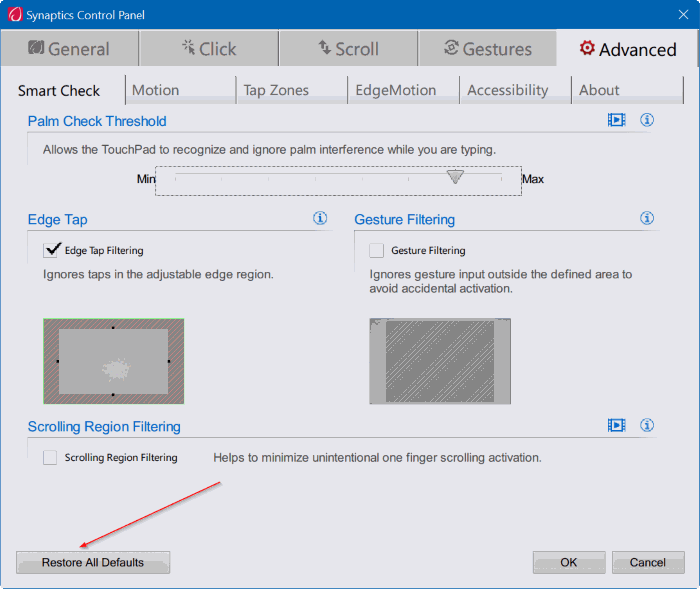Click the Edge Tap section heading
Image resolution: width=700 pixels, height=589 pixels.
(x=58, y=220)
